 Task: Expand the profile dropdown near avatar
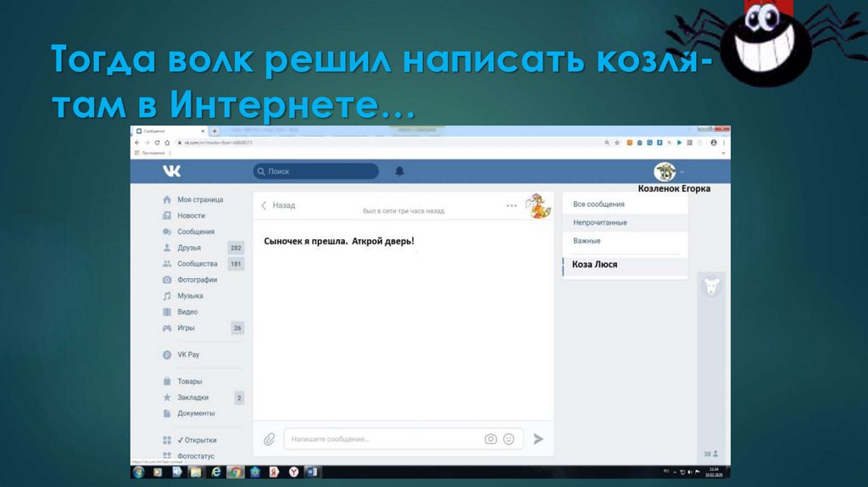point(682,171)
